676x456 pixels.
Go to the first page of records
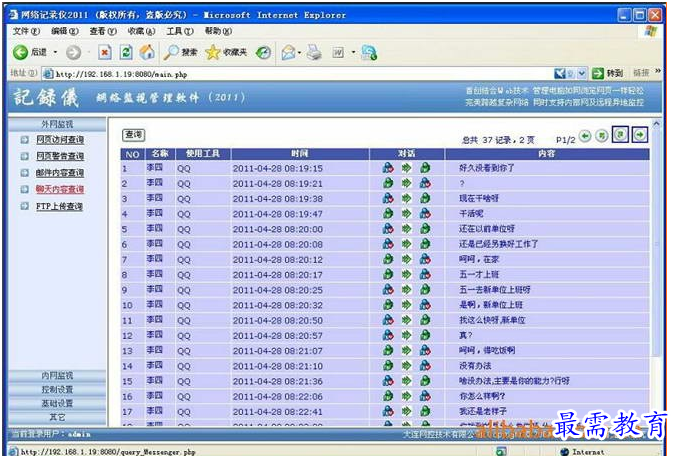585,135
